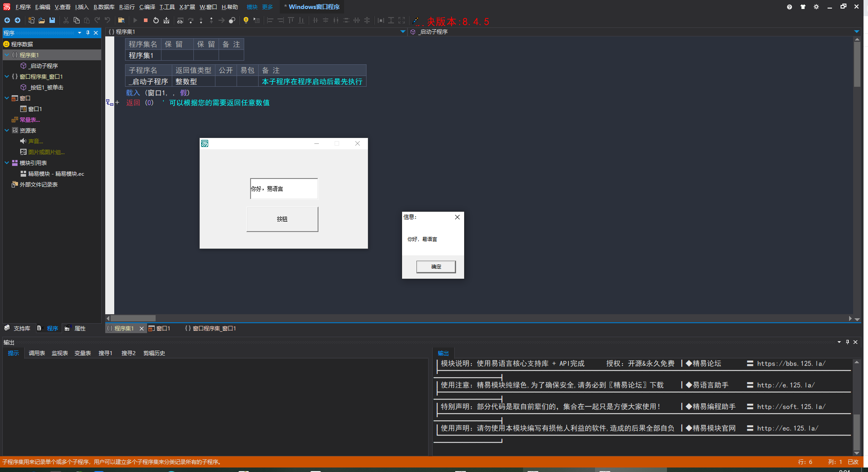
Task: Collapse the 窗口 tree node
Action: tap(7, 98)
